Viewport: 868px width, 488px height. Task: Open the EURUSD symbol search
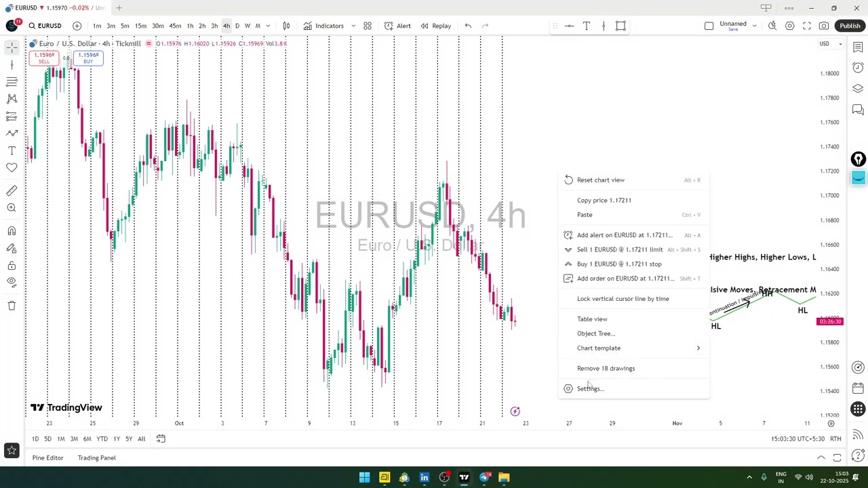point(45,26)
